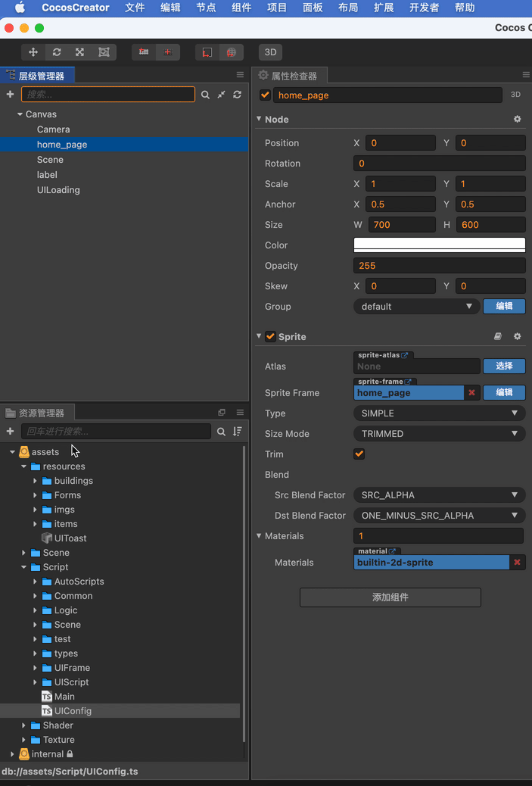Viewport: 532px width, 786px height.
Task: Toggle the 3D scene view button
Action: pyautogui.click(x=270, y=52)
